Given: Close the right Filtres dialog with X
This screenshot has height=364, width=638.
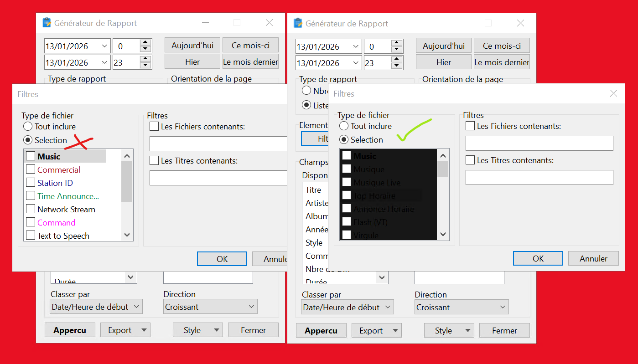Looking at the screenshot, I should tap(613, 93).
